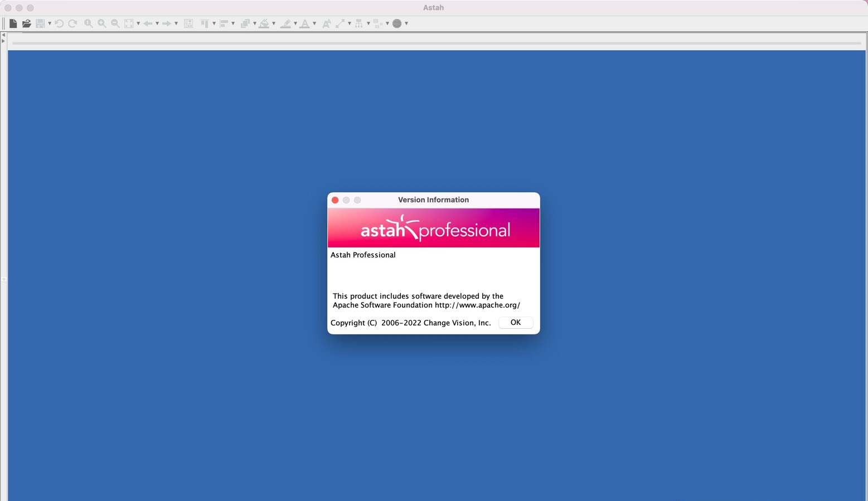The width and height of the screenshot is (868, 501).
Task: Collapse the left panel with the left arrow
Action: pos(3,35)
